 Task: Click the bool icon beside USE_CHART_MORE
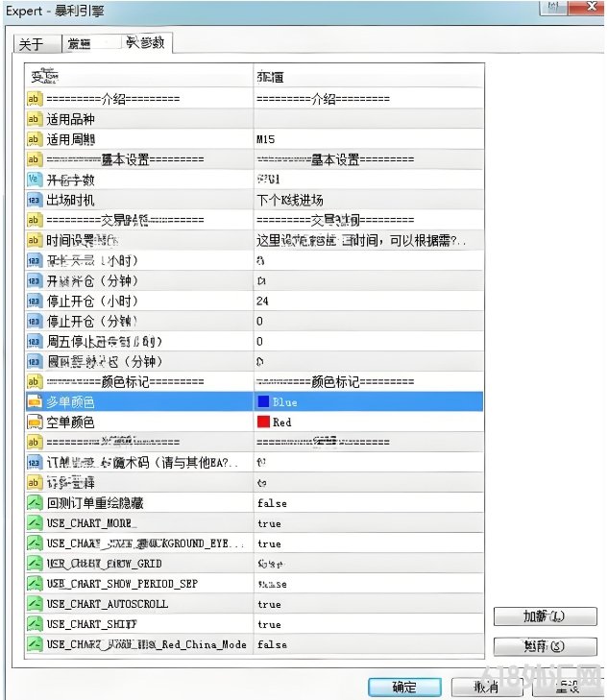[34, 523]
